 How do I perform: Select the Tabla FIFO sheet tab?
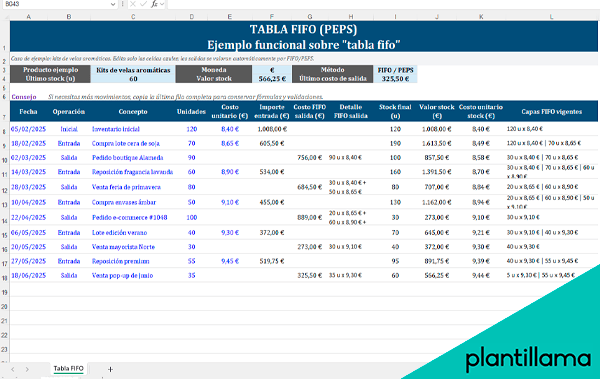pos(68,368)
